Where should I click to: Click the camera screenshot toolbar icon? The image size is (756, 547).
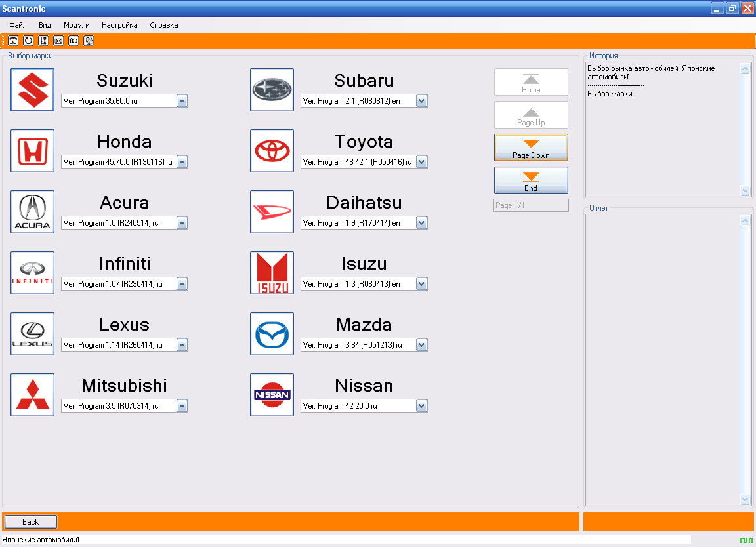[73, 41]
